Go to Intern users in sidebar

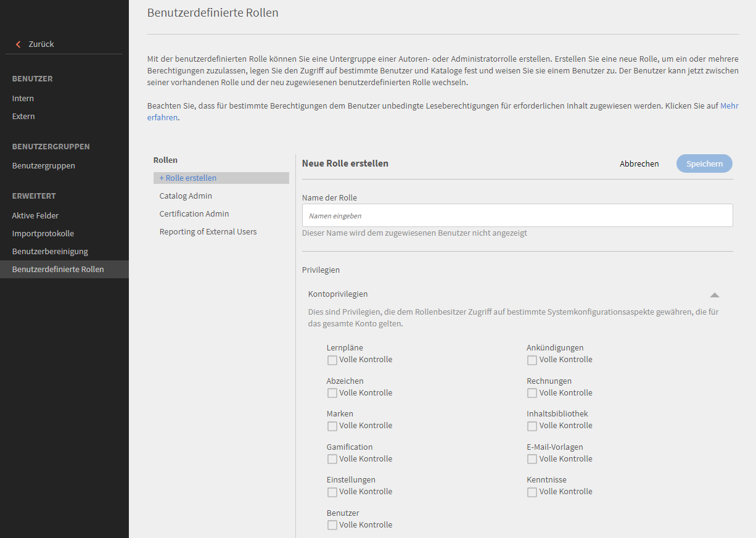(23, 99)
